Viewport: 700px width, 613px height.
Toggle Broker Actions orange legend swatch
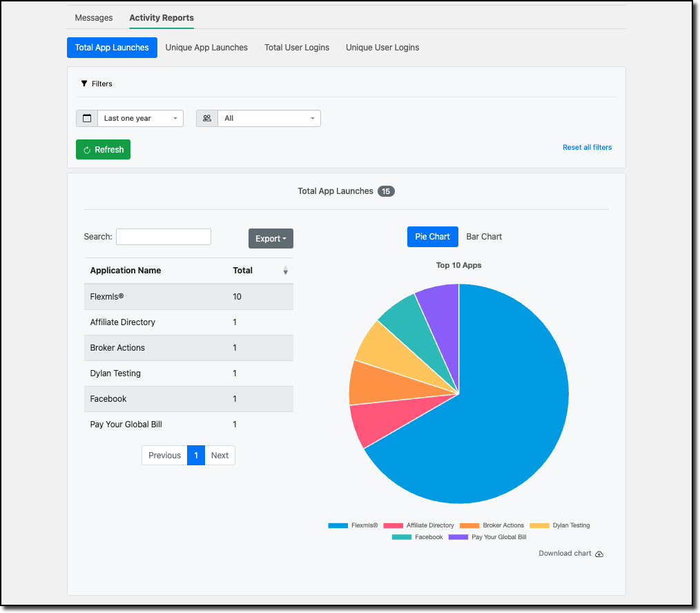pyautogui.click(x=469, y=525)
